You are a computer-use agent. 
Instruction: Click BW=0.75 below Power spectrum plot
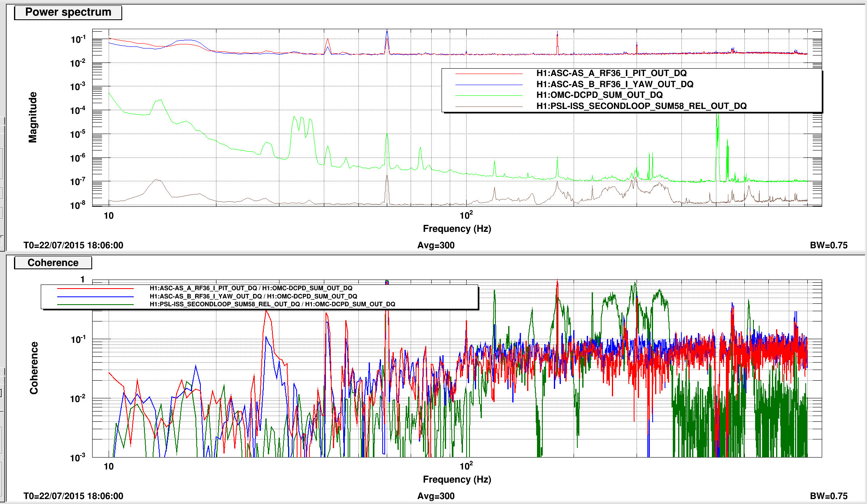click(x=829, y=245)
